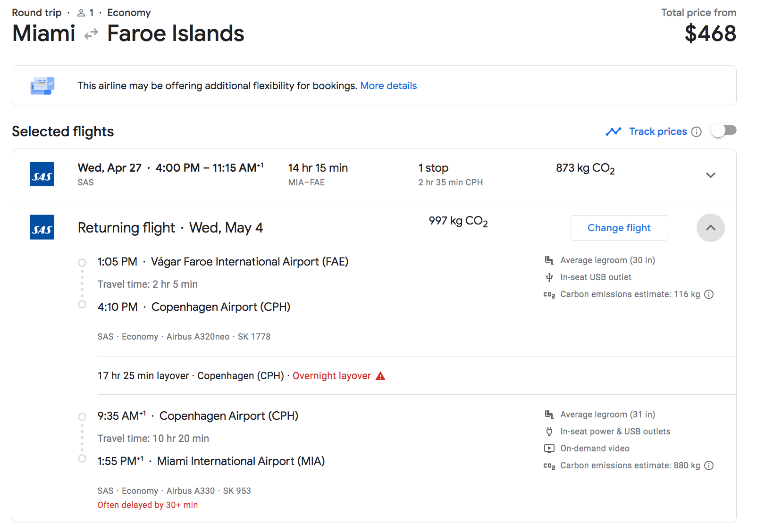Viewport: 757px width, 532px height.
Task: Expand the Wed, Apr 27 departing flight details
Action: [x=710, y=175]
